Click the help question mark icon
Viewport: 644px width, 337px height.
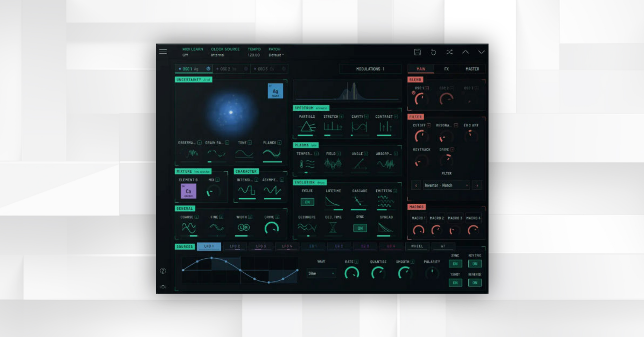point(163,271)
